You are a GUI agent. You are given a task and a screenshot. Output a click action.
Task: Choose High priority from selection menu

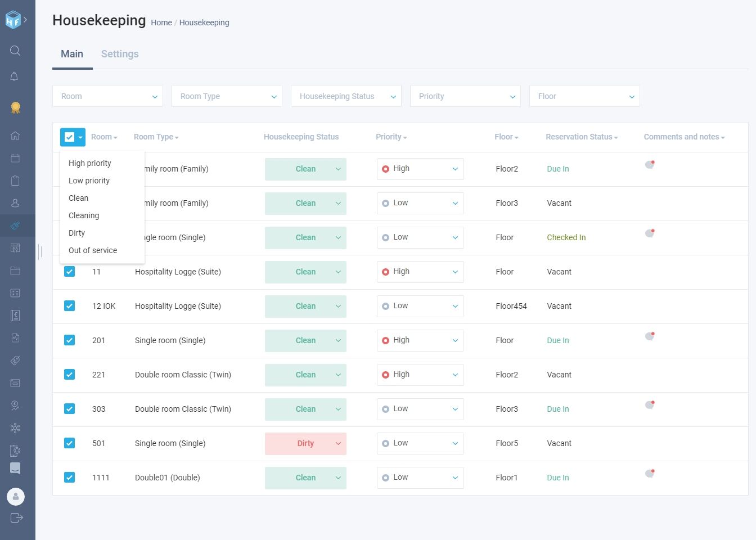(90, 163)
